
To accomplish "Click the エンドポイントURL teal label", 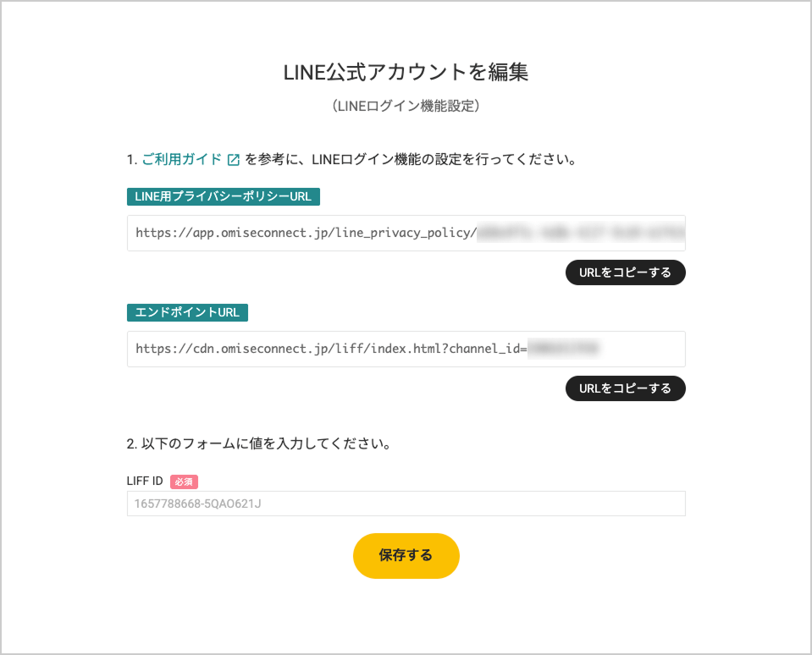I will pos(187,312).
